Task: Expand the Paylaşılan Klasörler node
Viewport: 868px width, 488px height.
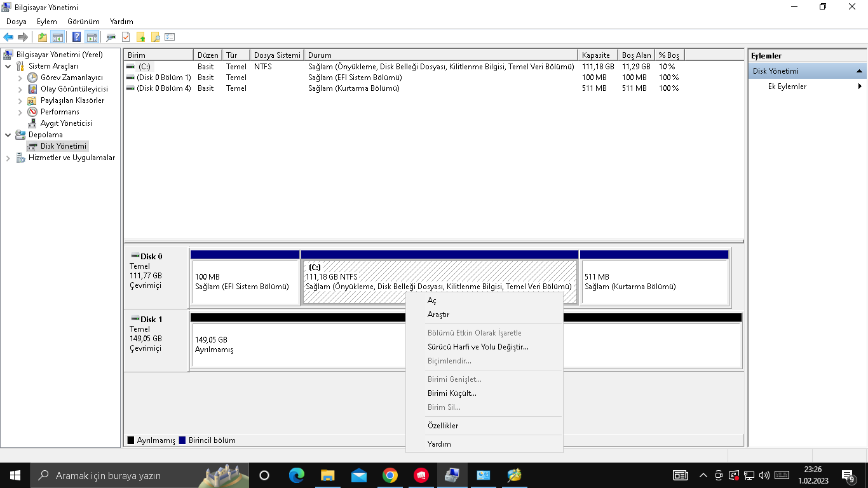Action: 20,100
